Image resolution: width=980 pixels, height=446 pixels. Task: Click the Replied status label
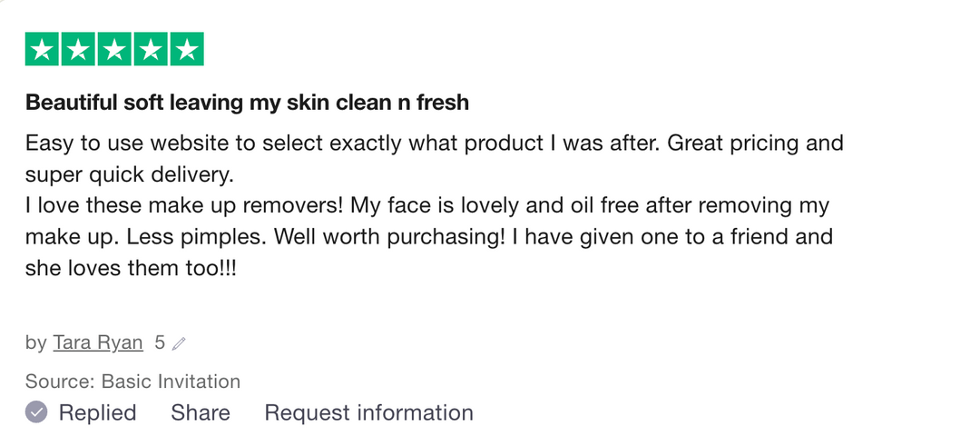97,412
